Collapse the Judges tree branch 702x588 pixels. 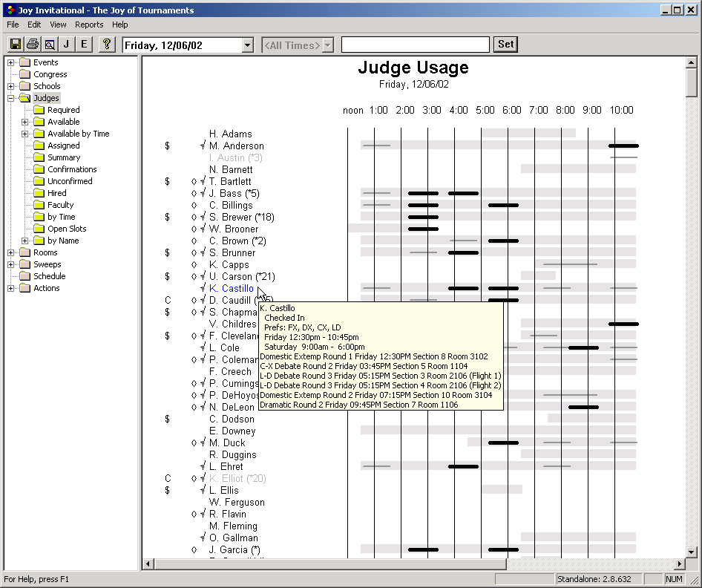pos(10,97)
